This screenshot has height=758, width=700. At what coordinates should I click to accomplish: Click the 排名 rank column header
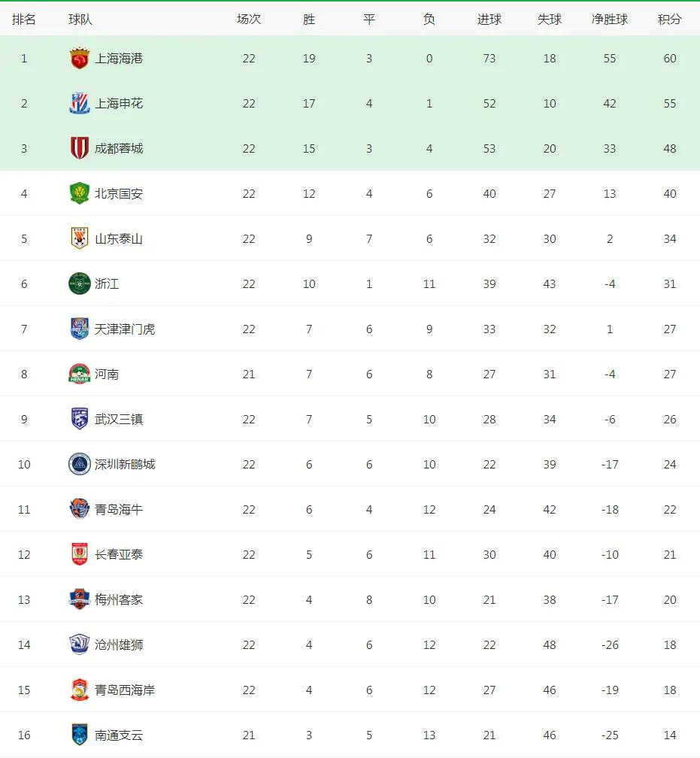tap(24, 20)
